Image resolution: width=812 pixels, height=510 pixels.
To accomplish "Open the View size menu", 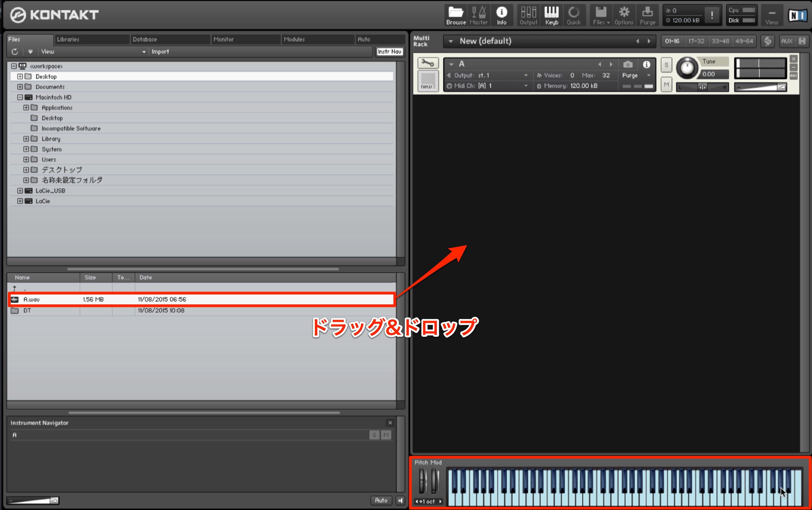I will pyautogui.click(x=772, y=16).
